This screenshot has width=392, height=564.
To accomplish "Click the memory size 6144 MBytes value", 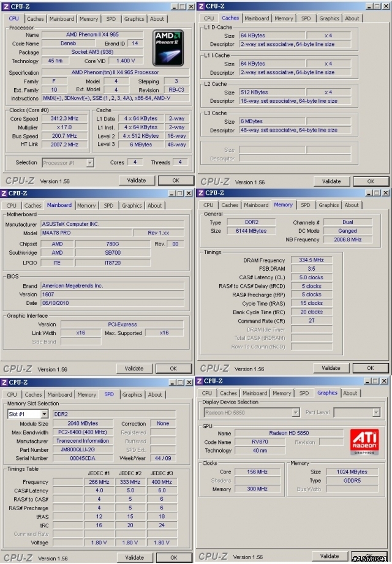I will pos(251,231).
